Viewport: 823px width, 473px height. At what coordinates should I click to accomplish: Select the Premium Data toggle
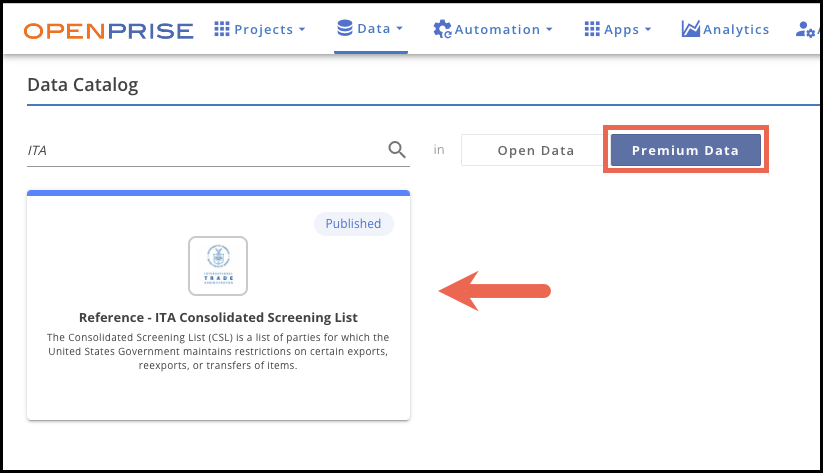[x=685, y=150]
